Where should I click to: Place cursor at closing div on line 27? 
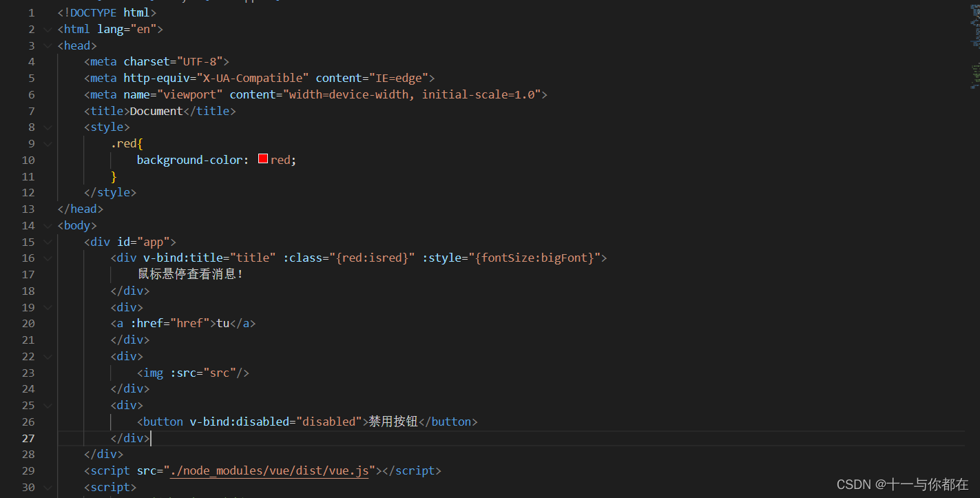coord(130,438)
